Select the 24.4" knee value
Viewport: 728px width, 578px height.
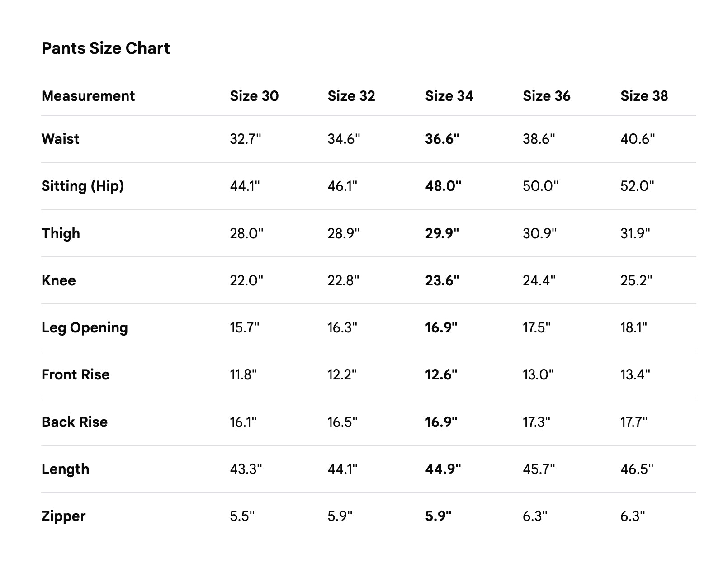539,280
